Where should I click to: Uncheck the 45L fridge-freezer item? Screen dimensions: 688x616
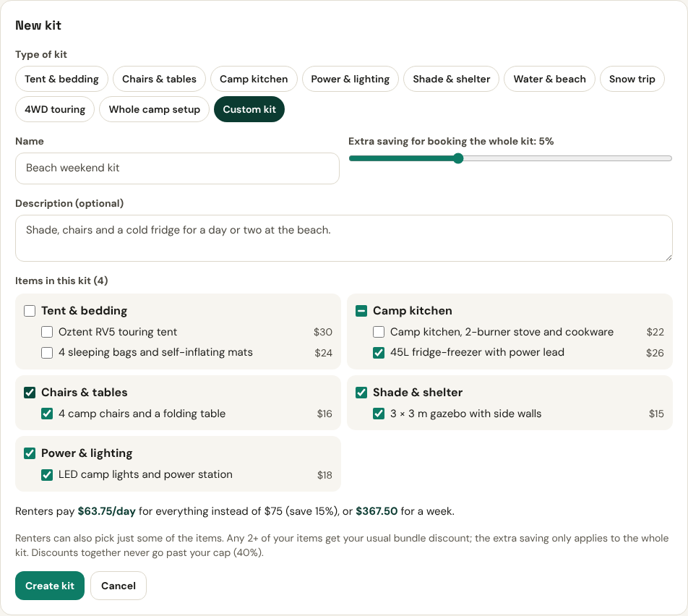[x=379, y=353]
